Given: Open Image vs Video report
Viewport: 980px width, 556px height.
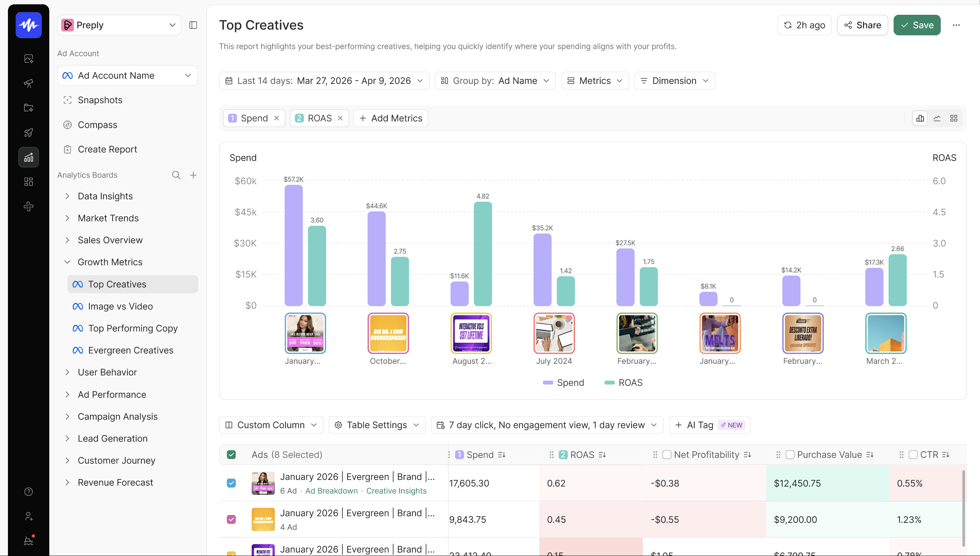Looking at the screenshot, I should point(120,306).
